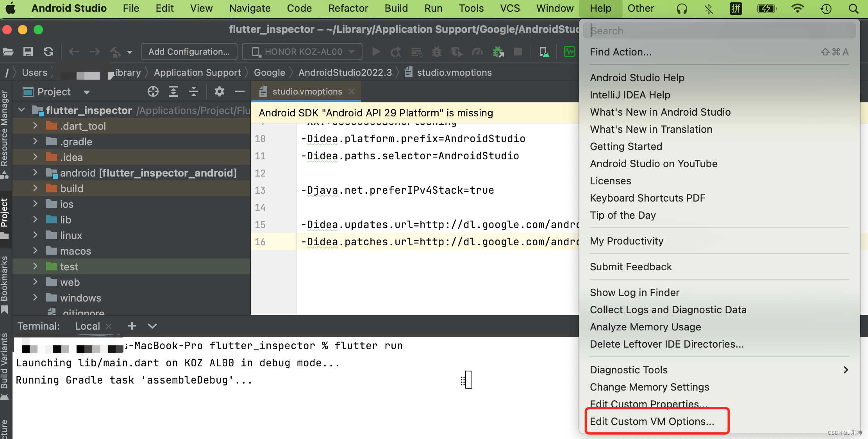Select Edit Custom VM Options menu item
This screenshot has width=868, height=439.
(652, 421)
